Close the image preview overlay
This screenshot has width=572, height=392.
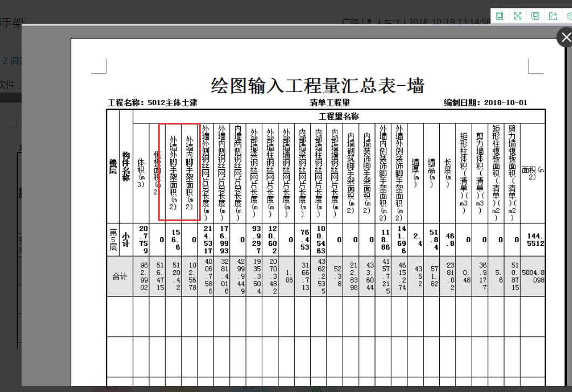(566, 37)
